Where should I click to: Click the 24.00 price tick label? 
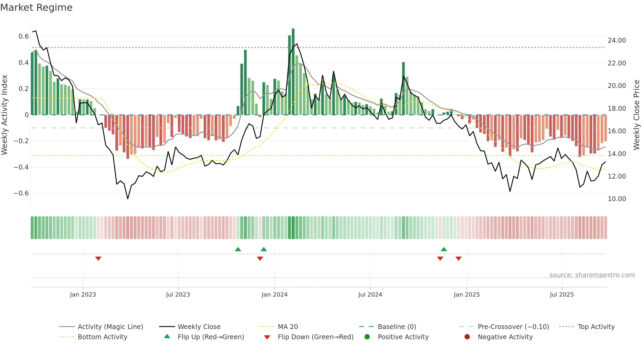coord(617,40)
